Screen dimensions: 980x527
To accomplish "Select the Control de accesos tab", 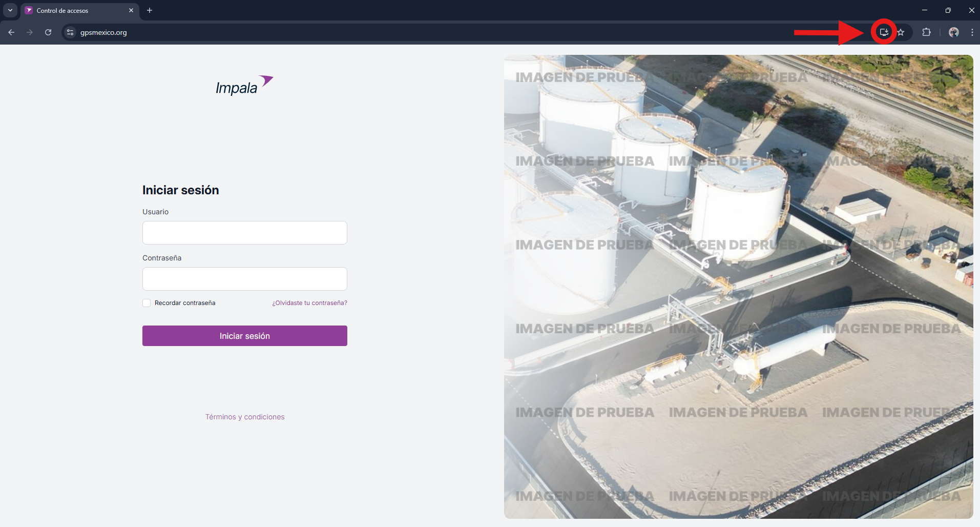I will coord(80,11).
